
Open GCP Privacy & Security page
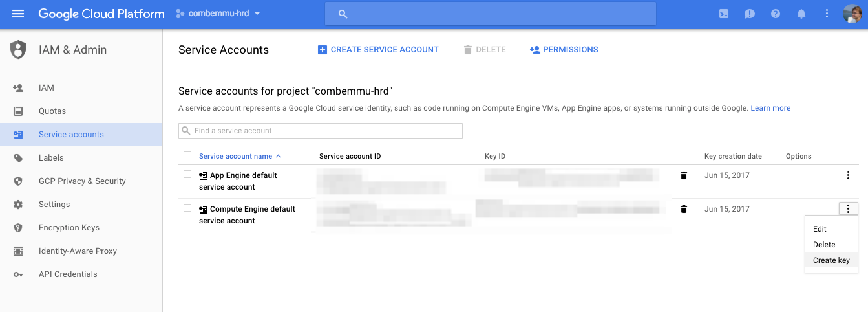[81, 181]
